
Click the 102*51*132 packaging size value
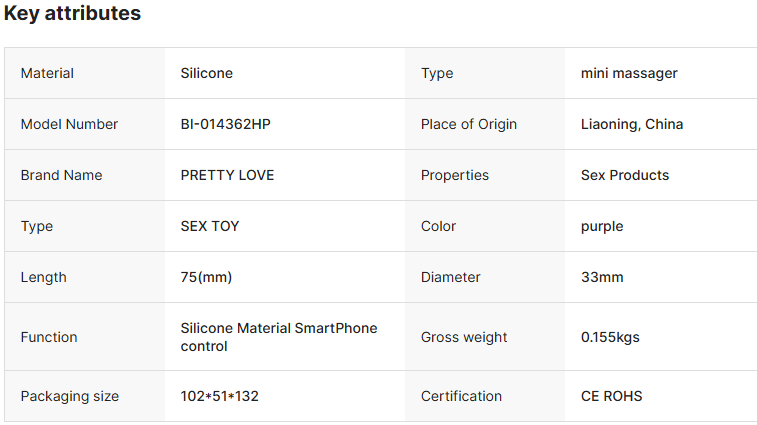pyautogui.click(x=220, y=396)
